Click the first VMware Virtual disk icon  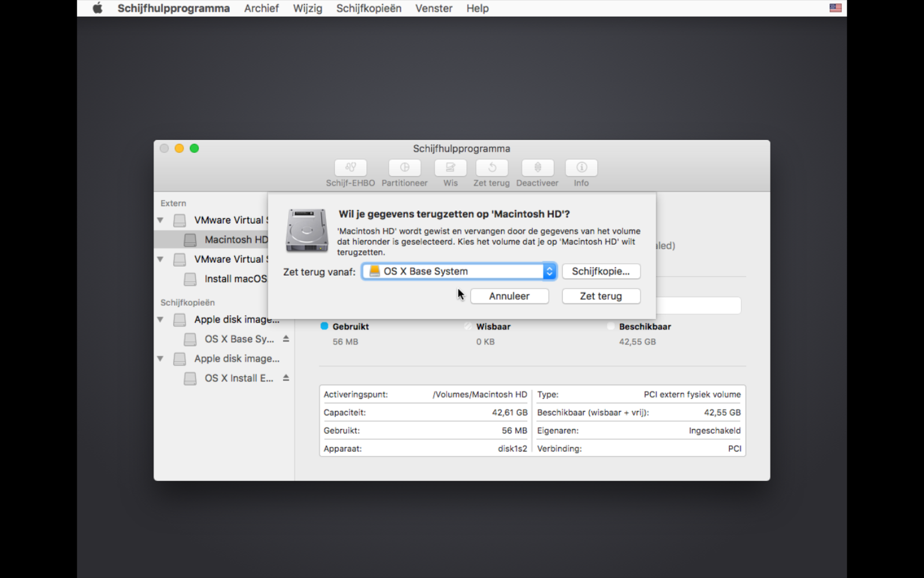180,220
